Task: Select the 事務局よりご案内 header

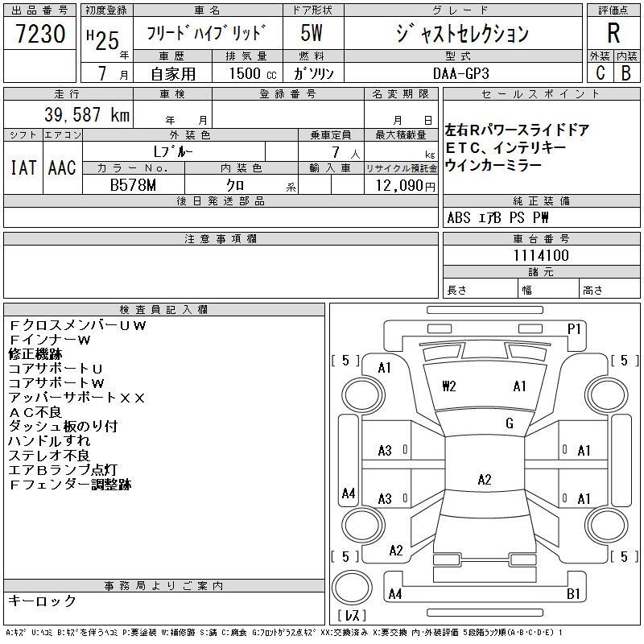Action: pos(163,586)
